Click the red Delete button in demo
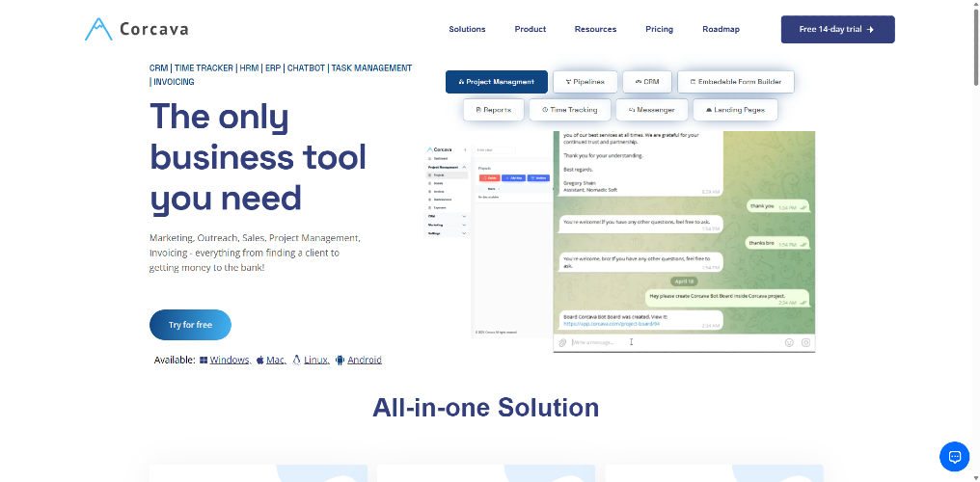This screenshot has width=980, height=482. [489, 178]
